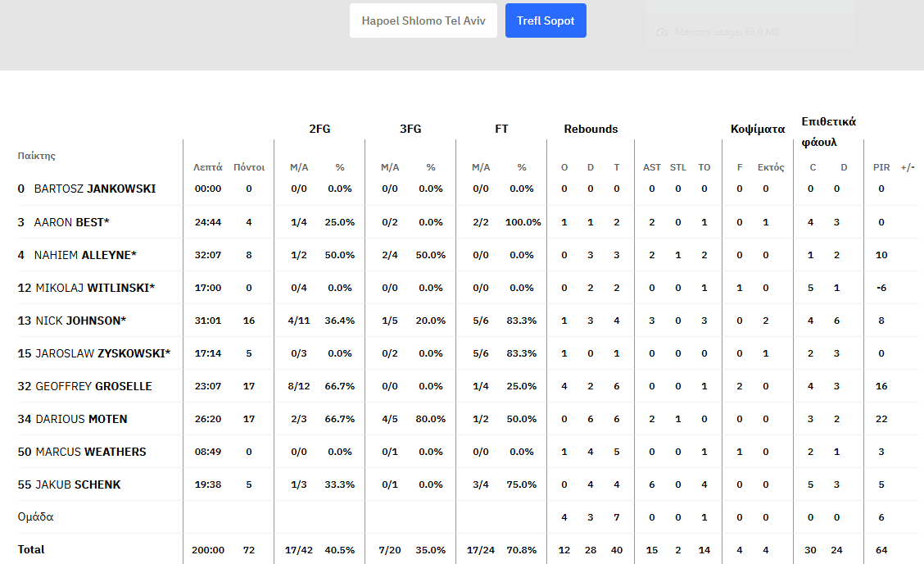Click total 2FG value 17/42
Image resolution: width=924 pixels, height=564 pixels.
click(x=299, y=550)
